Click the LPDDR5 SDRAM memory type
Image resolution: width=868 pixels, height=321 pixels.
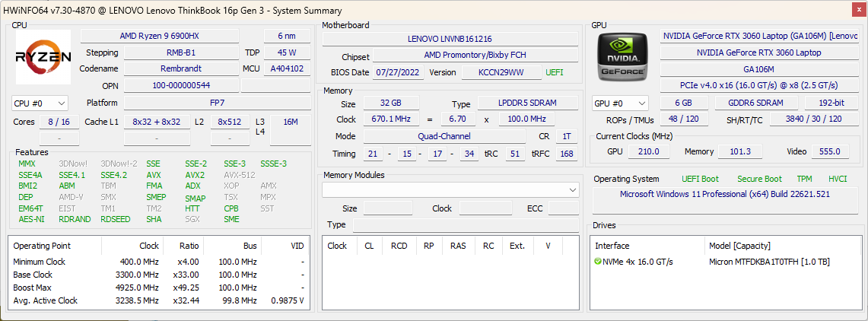(x=527, y=103)
